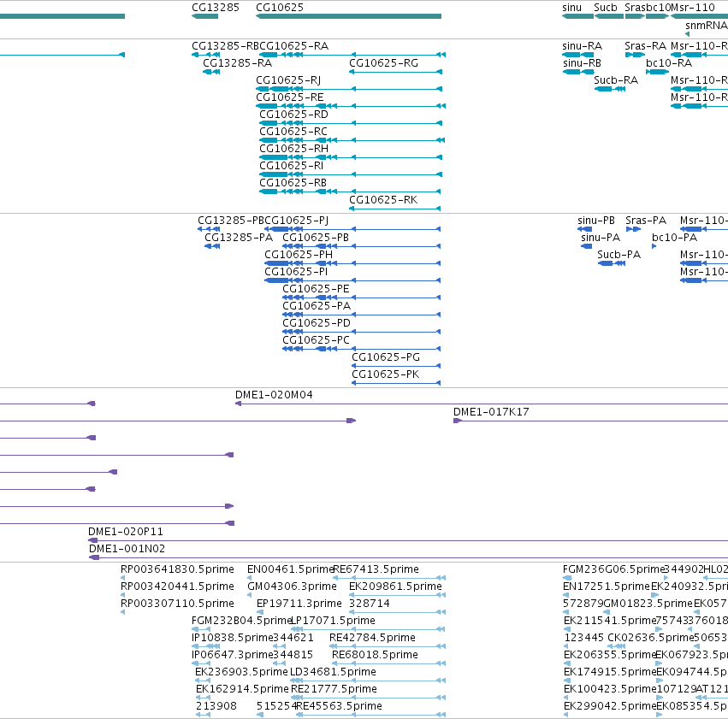Click the CG10625-RK transcript label
Screen dimensions: 728x719
pyautogui.click(x=383, y=200)
